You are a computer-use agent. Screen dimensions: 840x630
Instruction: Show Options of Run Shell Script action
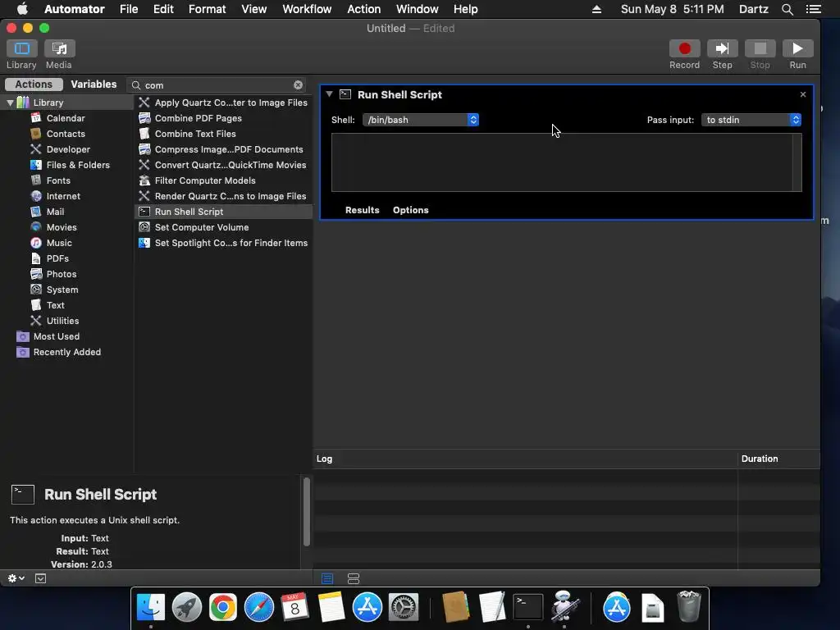(410, 210)
